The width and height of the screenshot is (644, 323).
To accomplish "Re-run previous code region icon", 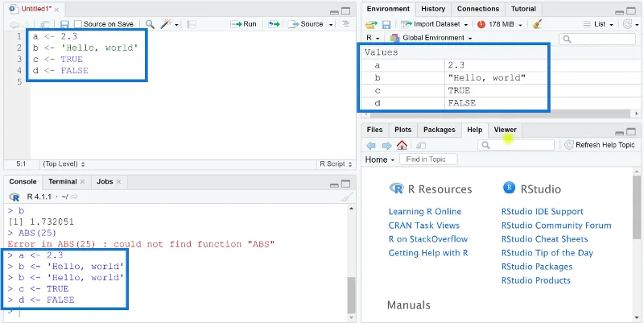I will 274,24.
